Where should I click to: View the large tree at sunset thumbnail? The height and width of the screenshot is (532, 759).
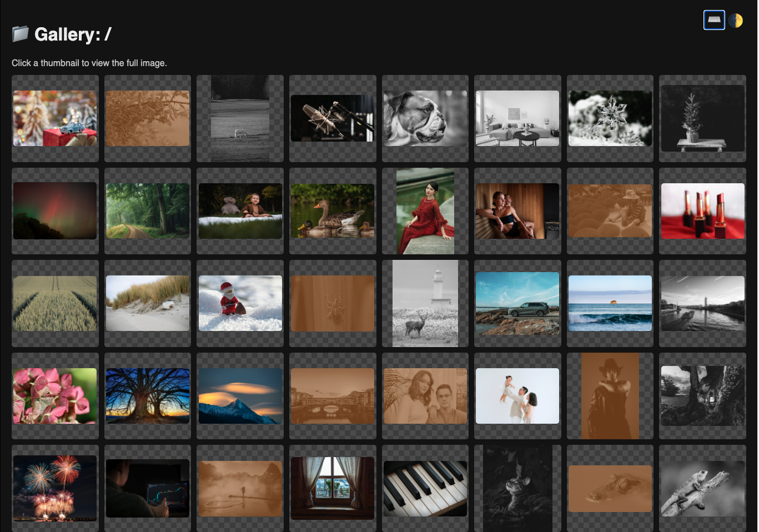pyautogui.click(x=147, y=395)
